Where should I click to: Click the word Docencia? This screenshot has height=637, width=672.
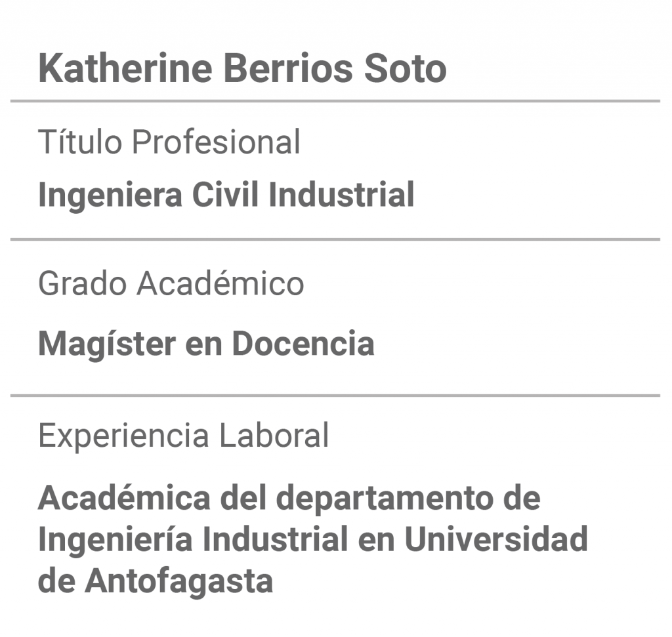[303, 344]
